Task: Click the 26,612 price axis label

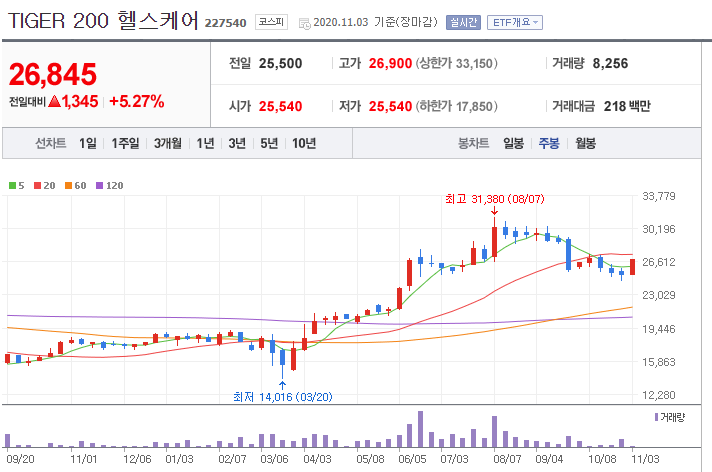Action: (x=659, y=262)
